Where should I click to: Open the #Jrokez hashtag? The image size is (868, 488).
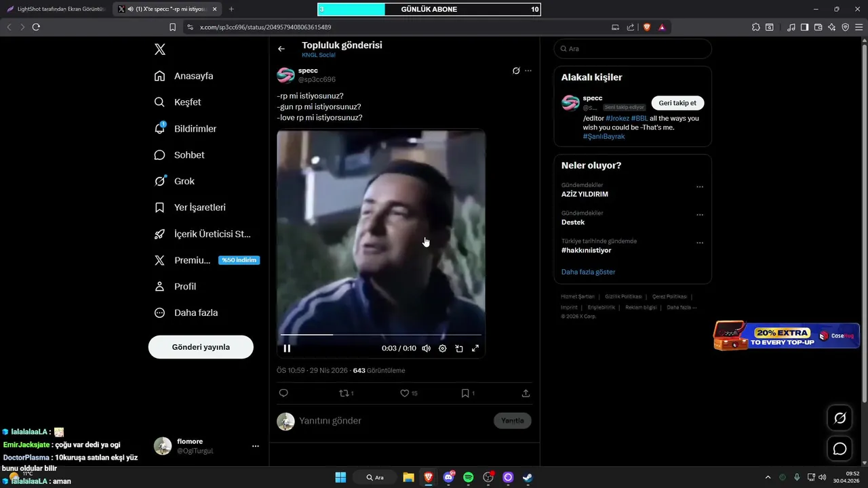point(617,119)
